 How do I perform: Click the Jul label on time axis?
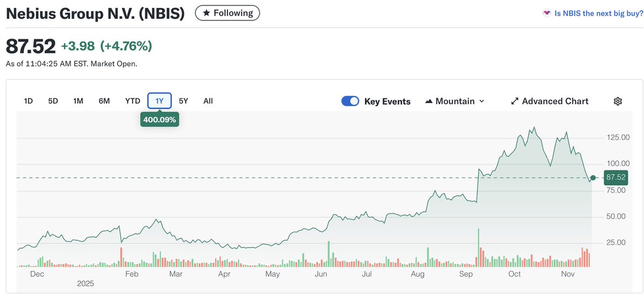tap(367, 274)
